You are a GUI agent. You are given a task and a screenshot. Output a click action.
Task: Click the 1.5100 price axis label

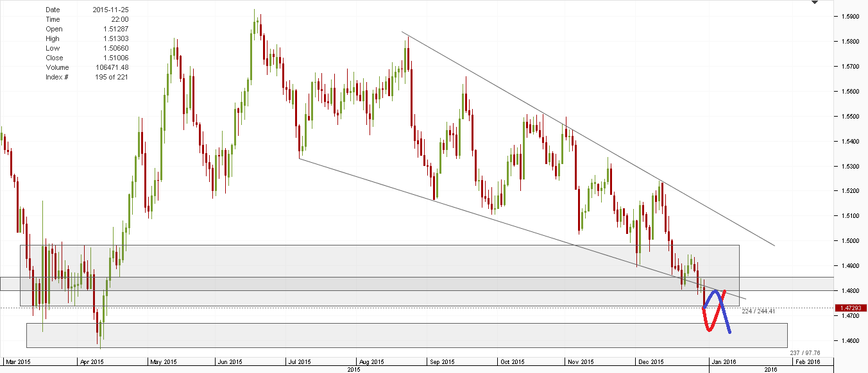849,216
